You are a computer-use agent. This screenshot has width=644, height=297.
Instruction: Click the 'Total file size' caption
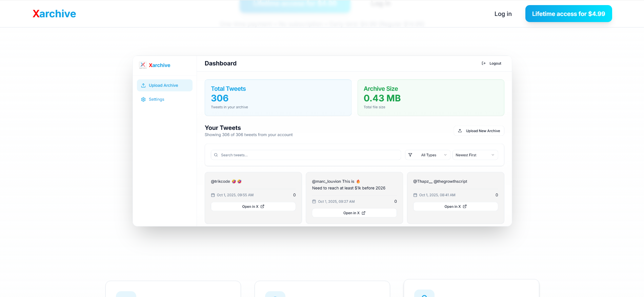(x=375, y=107)
